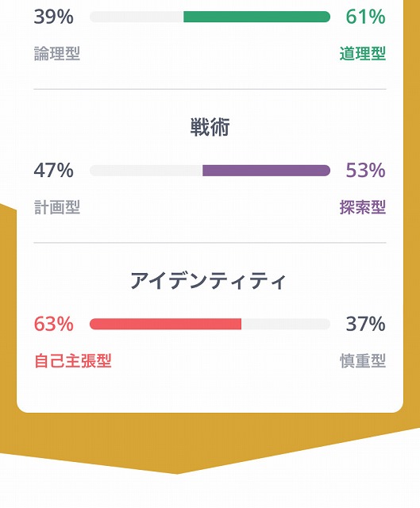Click the green 道理型 progress bar
This screenshot has height=508, width=420.
(x=256, y=17)
